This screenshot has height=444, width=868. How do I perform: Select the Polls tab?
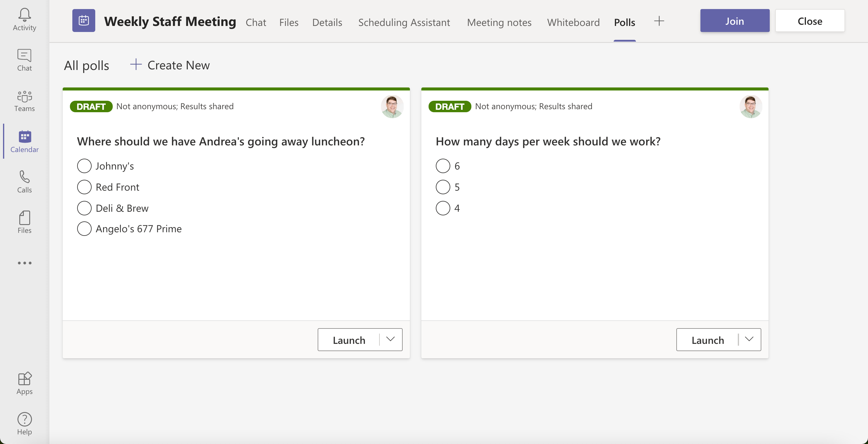pyautogui.click(x=624, y=22)
